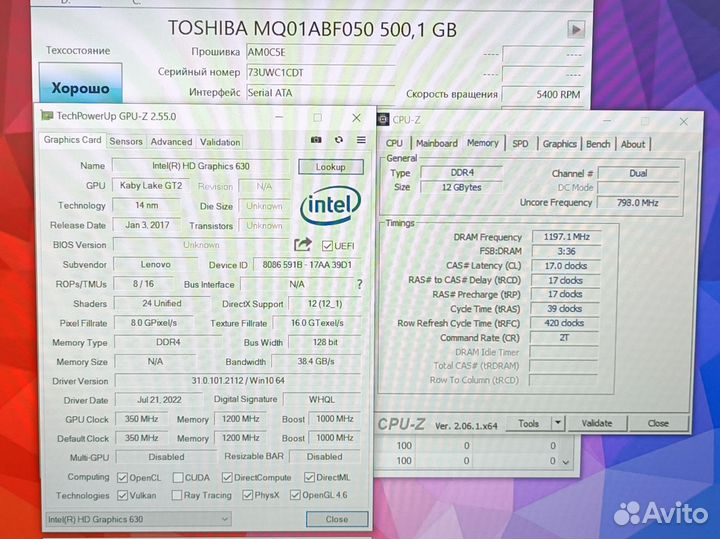Switch to the CPU-Z About tab
Screen dimensions: 720x539
click(x=633, y=144)
